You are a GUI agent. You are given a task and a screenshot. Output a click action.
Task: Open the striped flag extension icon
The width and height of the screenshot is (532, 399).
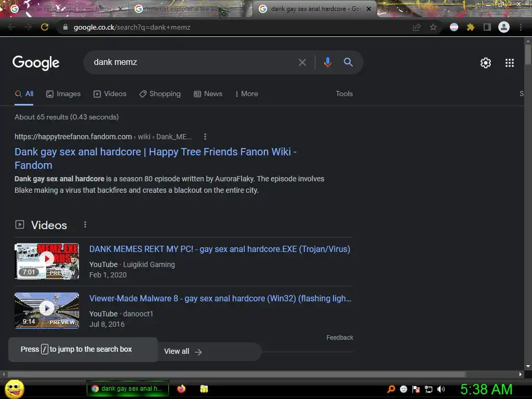[454, 27]
